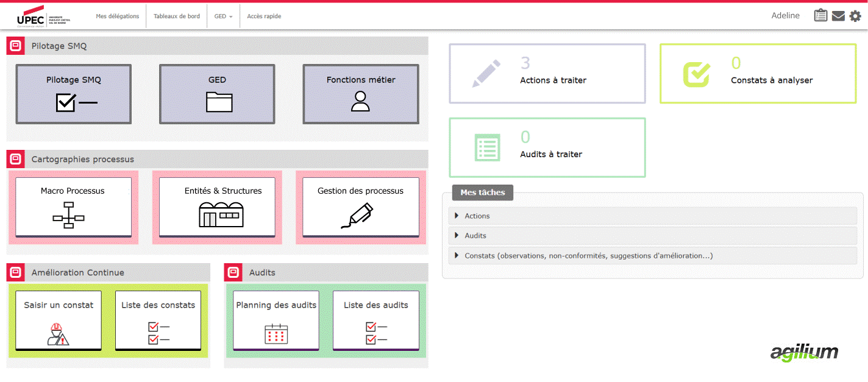Select the Accès rapide menu item

(263, 16)
